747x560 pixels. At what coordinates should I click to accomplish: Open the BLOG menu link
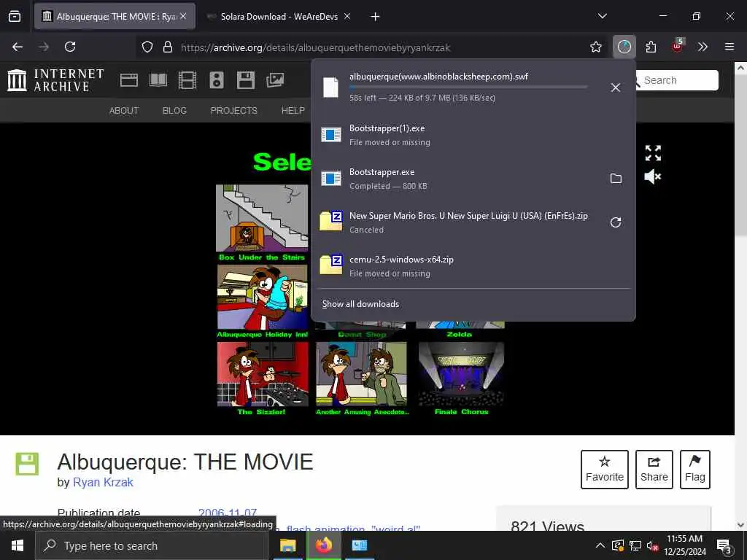(x=174, y=111)
